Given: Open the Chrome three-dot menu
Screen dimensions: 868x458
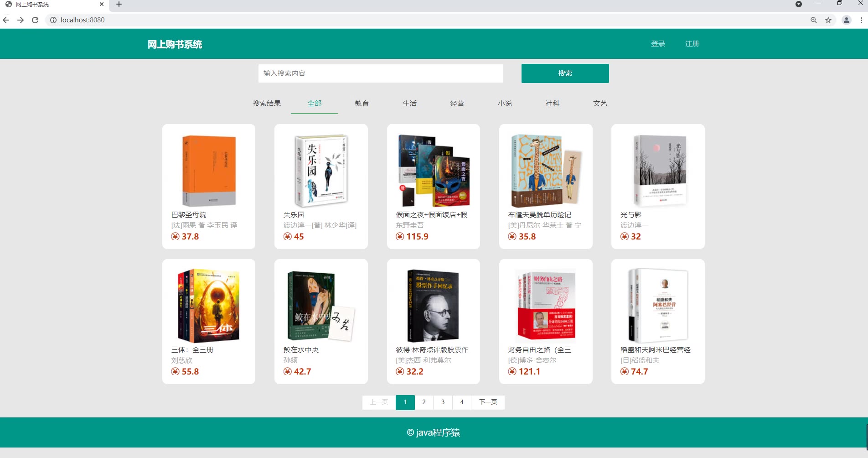Looking at the screenshot, I should [x=861, y=20].
